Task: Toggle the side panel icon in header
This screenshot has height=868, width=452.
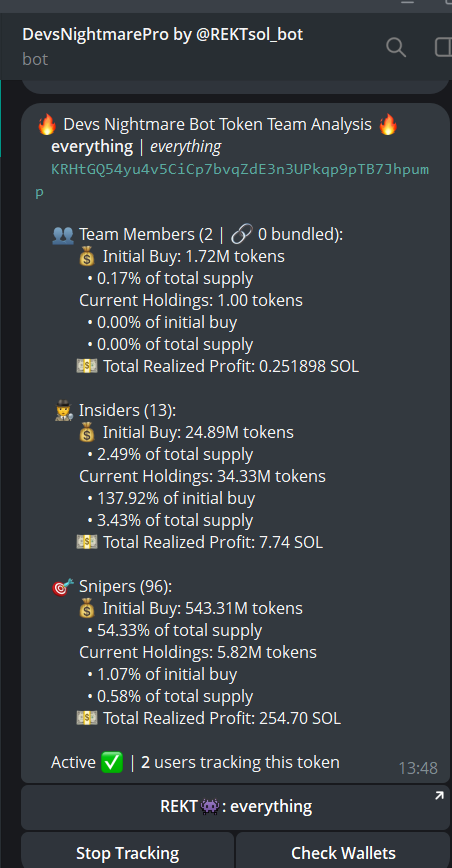Action: point(444,48)
